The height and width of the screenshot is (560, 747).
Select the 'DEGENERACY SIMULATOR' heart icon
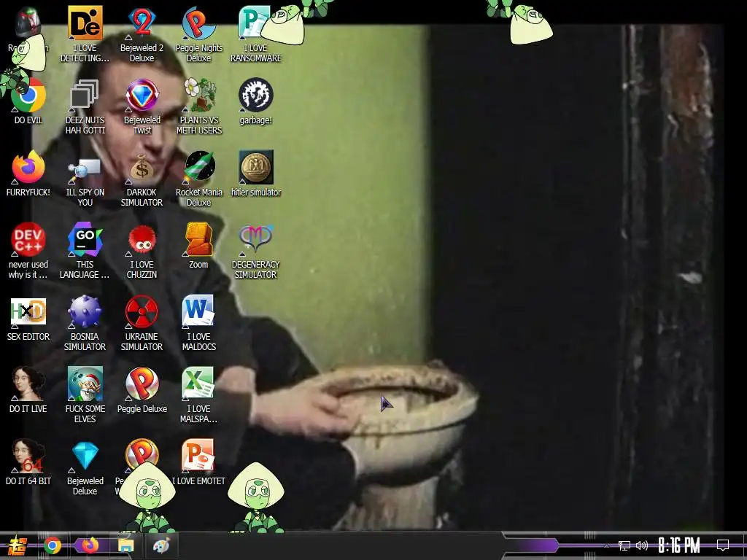click(255, 239)
